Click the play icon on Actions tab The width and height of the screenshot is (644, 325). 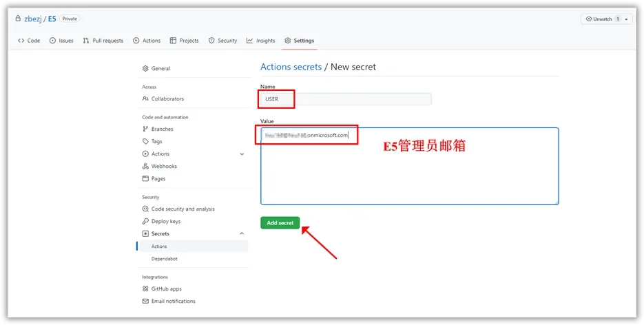136,41
